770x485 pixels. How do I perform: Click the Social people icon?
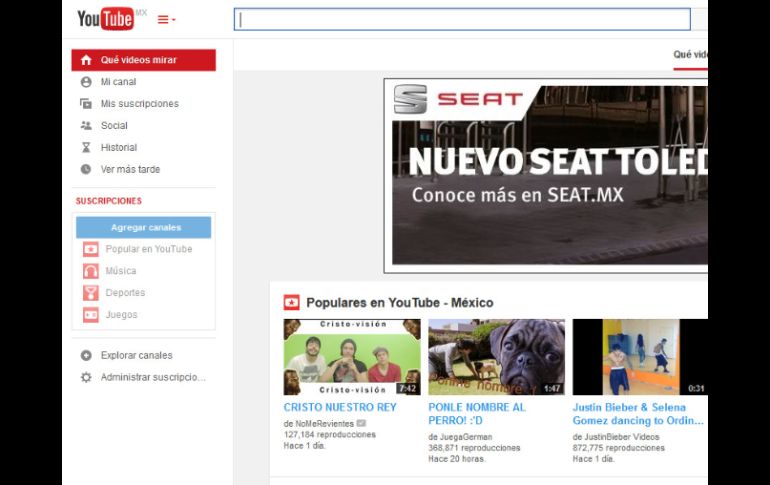pyautogui.click(x=86, y=126)
